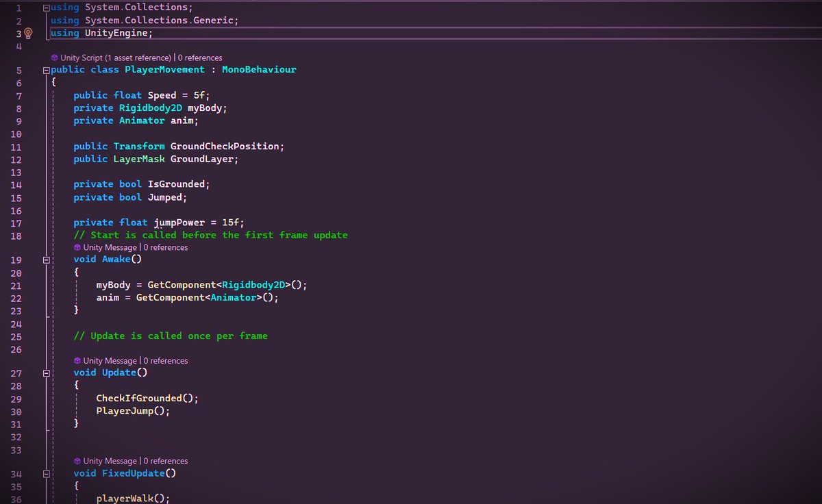Click the lightbulb quick actions icon

[x=29, y=34]
